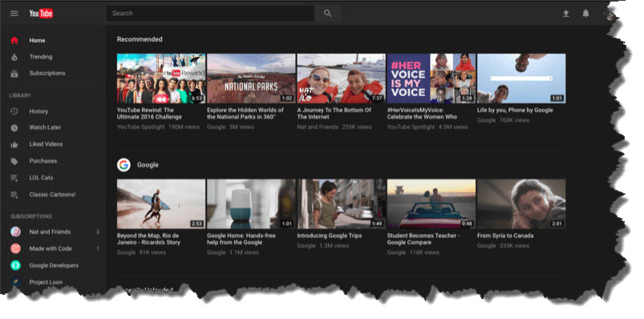Click title Life by you, Phone by Google

click(515, 110)
